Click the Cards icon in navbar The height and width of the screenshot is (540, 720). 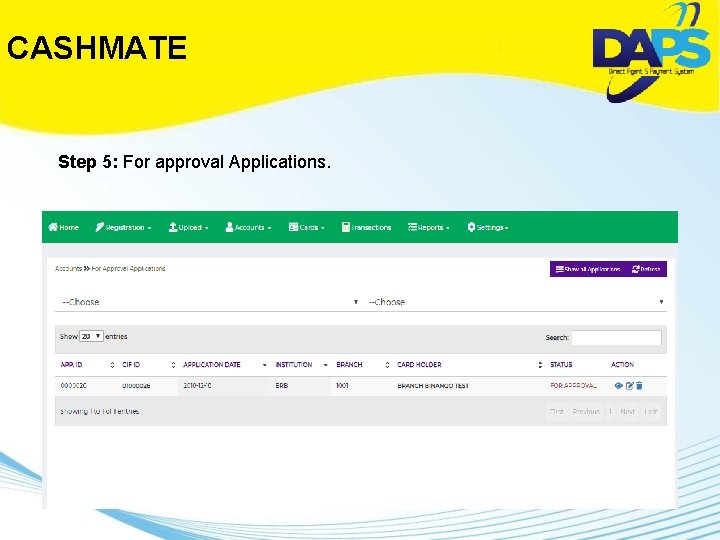pos(293,227)
